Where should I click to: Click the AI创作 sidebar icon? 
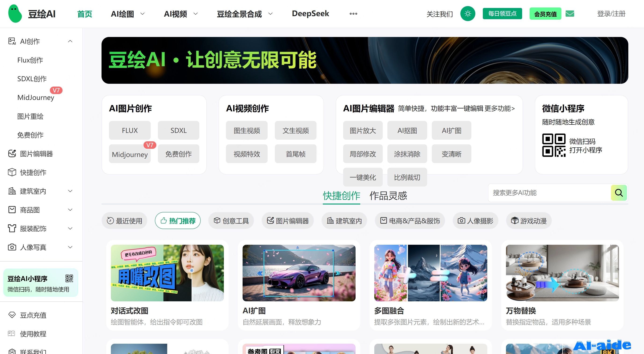pos(12,41)
